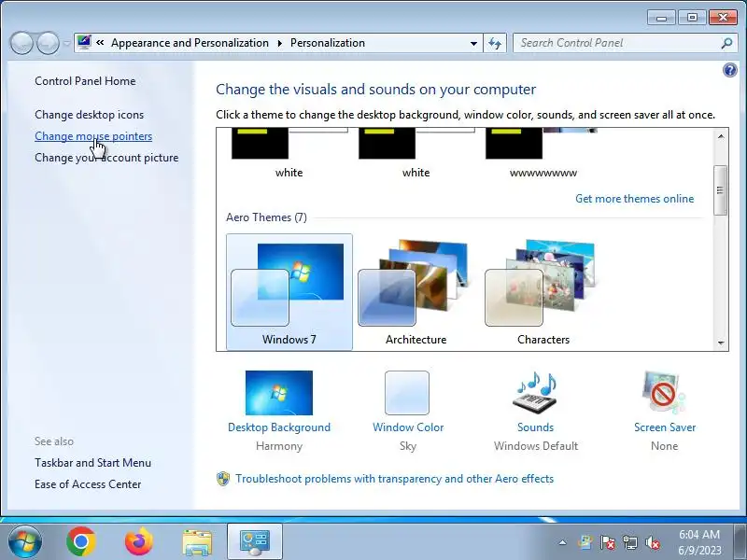Screen dimensions: 747x560
Task: Open the recent pages dropdown arrow
Action: point(66,43)
